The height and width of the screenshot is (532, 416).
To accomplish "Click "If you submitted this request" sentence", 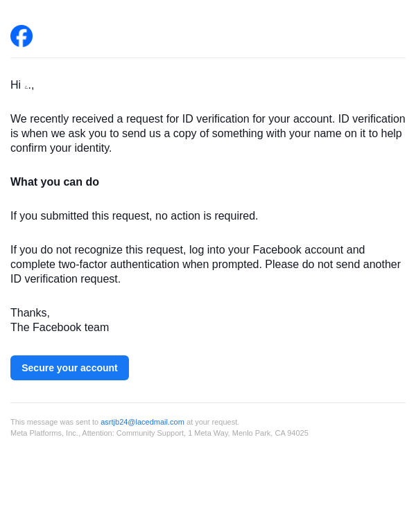I will pyautogui.click(x=134, y=216).
